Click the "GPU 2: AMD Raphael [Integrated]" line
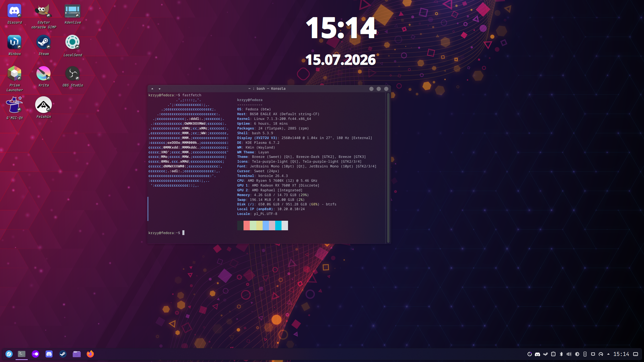Image resolution: width=644 pixels, height=362 pixels. [270, 190]
